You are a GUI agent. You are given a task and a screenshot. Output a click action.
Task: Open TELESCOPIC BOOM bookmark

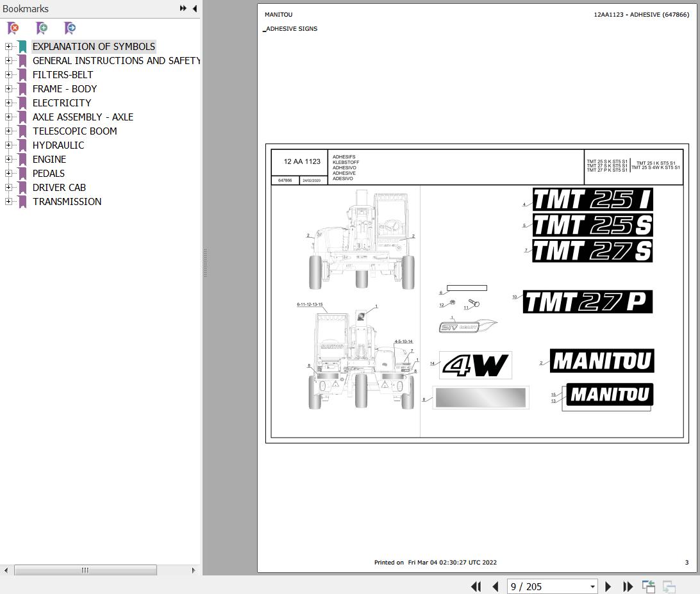click(75, 131)
